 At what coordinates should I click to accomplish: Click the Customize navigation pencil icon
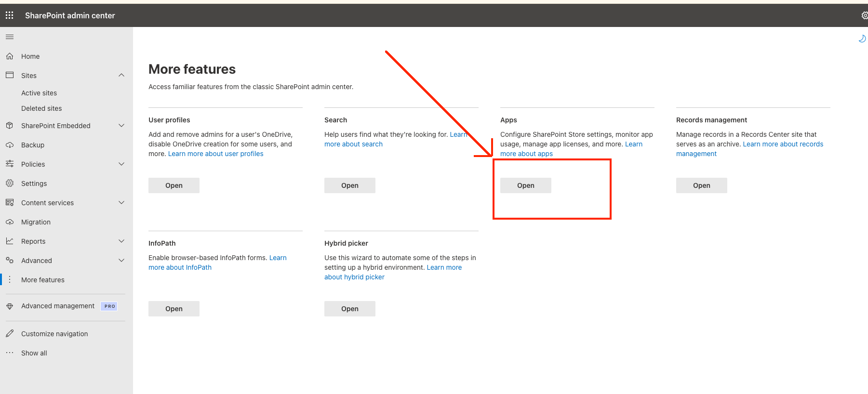pyautogui.click(x=10, y=333)
